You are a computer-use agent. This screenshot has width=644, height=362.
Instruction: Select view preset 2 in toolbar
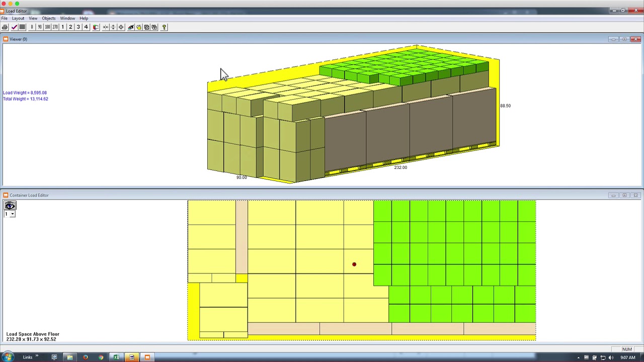(70, 27)
